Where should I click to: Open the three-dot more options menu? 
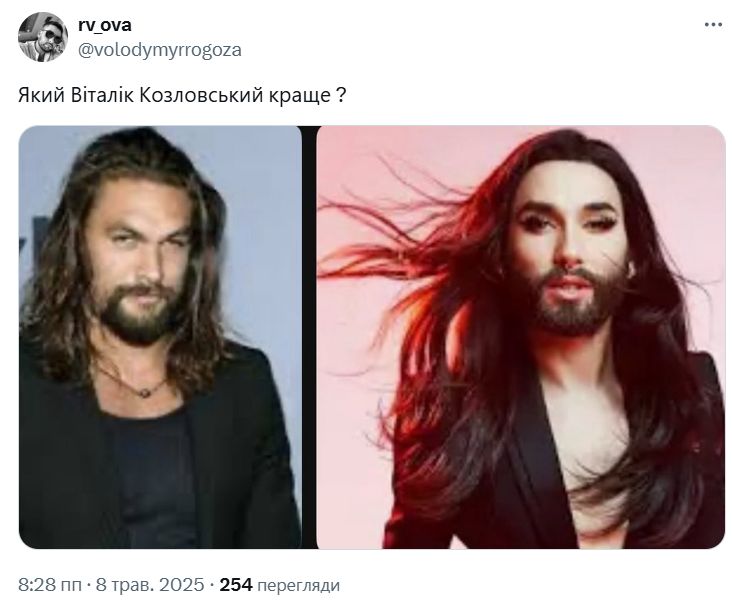pyautogui.click(x=713, y=25)
